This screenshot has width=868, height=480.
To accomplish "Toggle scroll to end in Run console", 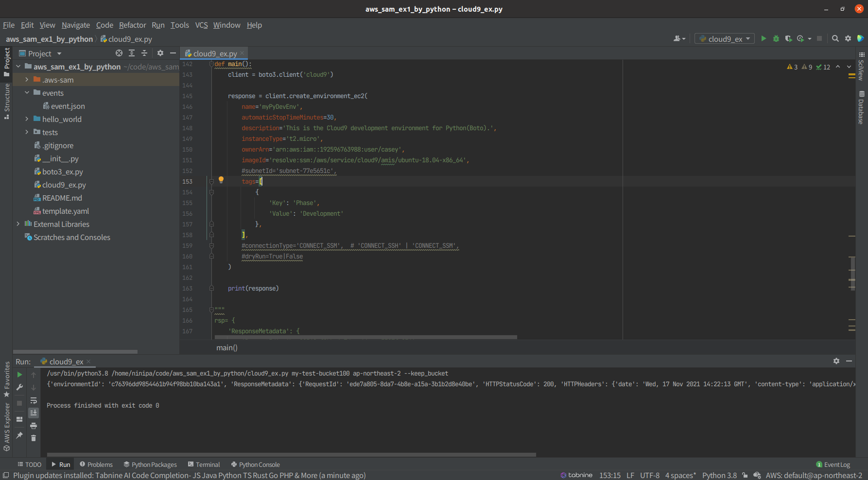I will click(x=34, y=413).
